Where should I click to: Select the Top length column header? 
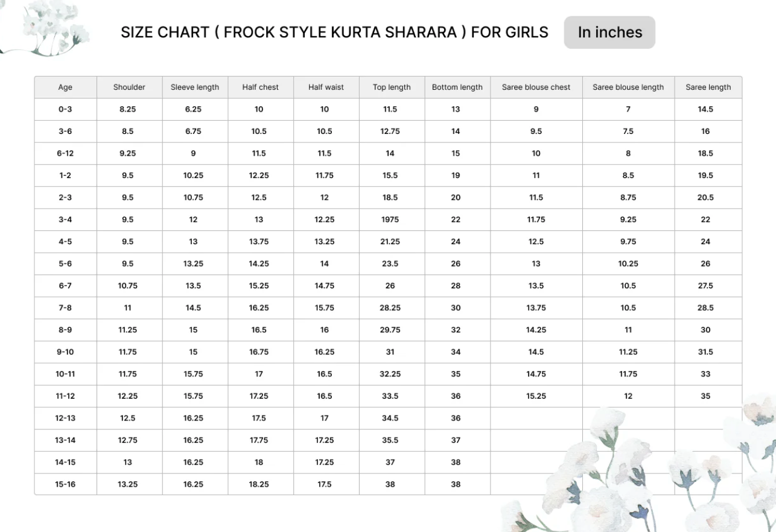[x=392, y=87]
